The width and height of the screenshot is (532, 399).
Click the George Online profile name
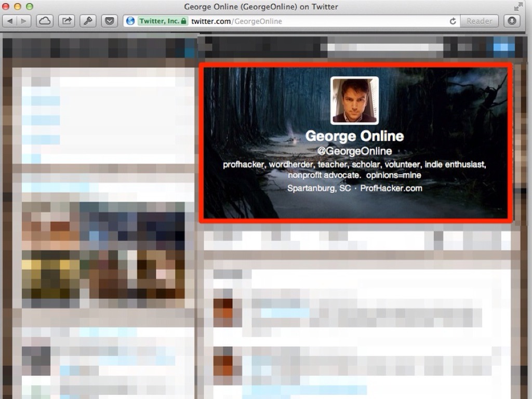[x=354, y=136]
